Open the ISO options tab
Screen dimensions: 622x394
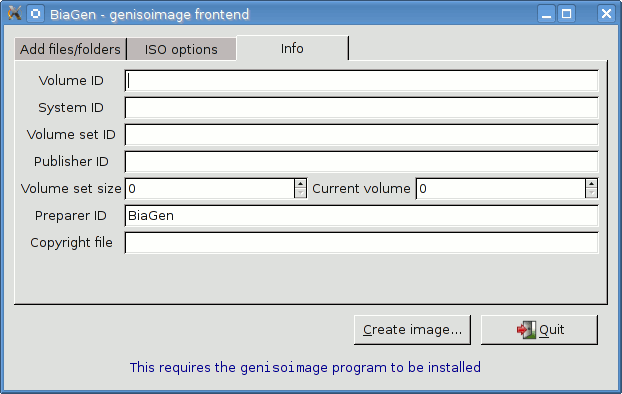click(181, 49)
